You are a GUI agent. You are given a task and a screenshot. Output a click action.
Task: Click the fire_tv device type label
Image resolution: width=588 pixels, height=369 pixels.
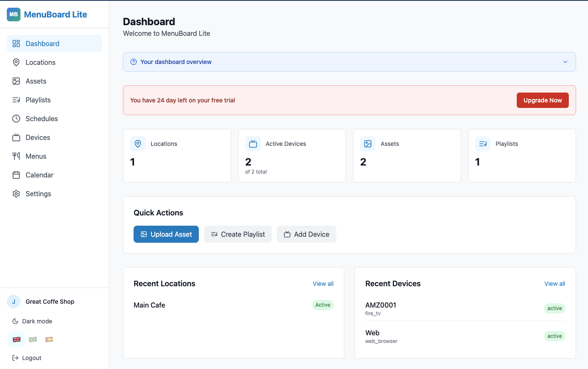point(373,314)
